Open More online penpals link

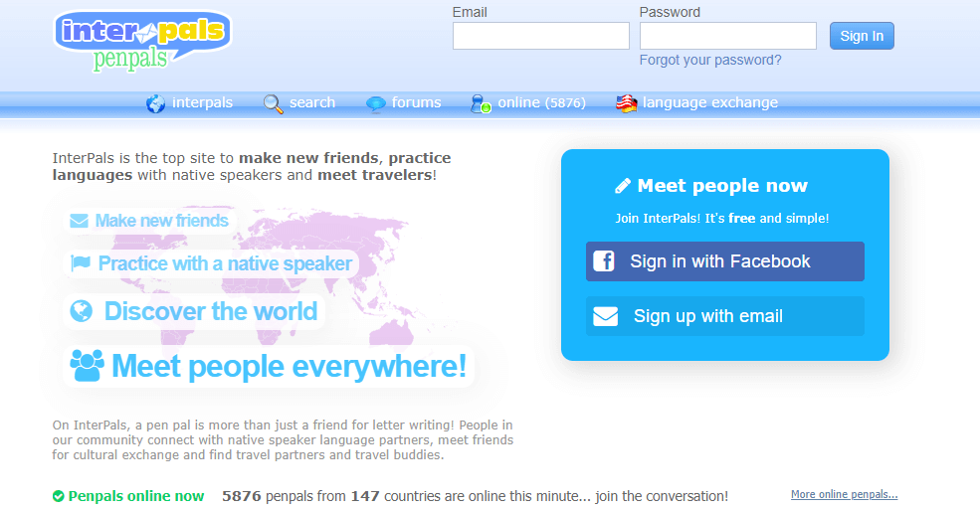844,494
